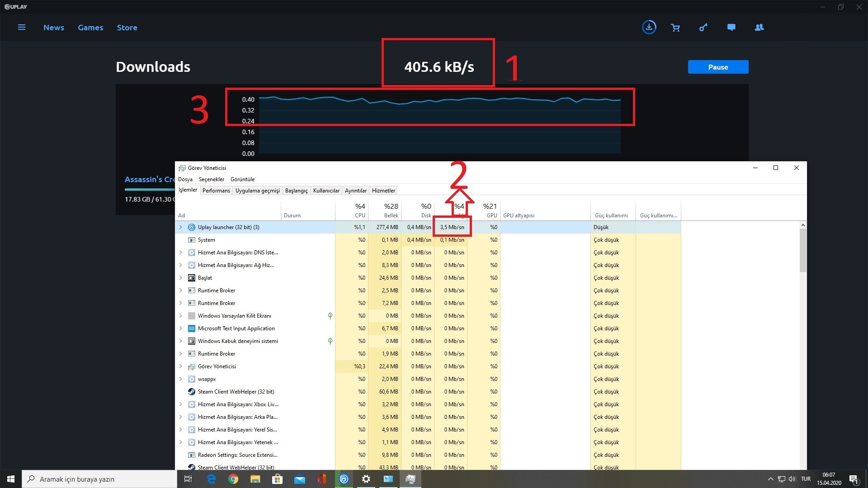This screenshot has height=488, width=868.
Task: Sort processes by Bellek column header
Action: point(391,211)
